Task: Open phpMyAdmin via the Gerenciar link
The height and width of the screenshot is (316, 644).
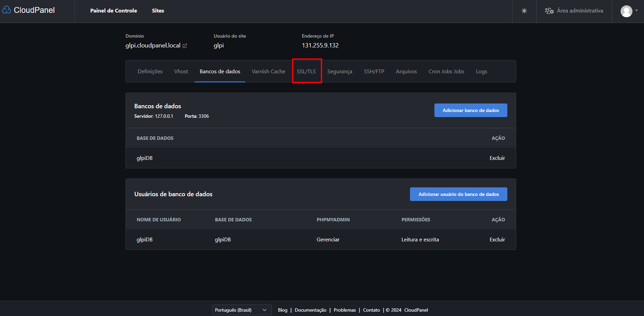Action: pos(328,239)
